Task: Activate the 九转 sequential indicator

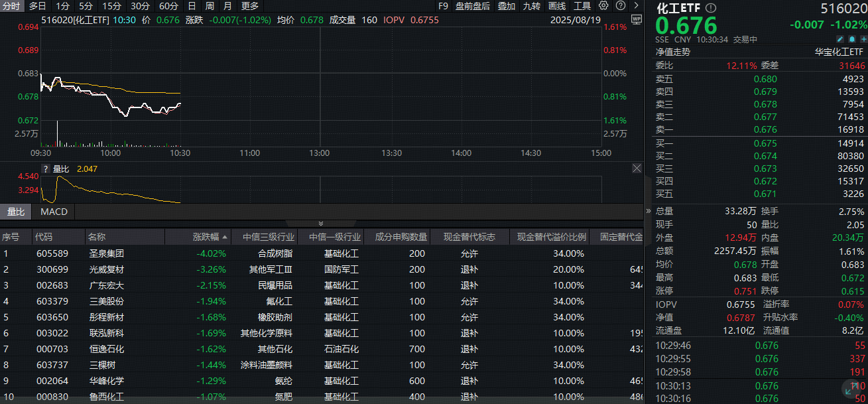Action: 532,6
